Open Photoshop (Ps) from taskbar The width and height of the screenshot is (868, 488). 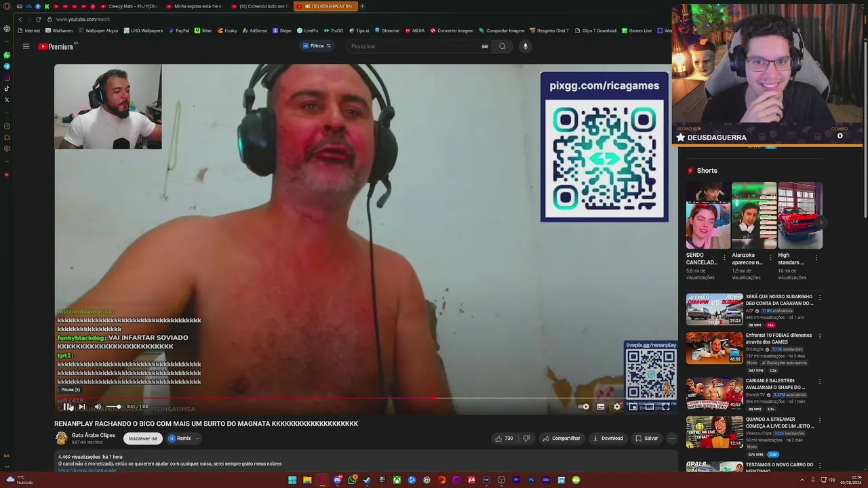(531, 480)
